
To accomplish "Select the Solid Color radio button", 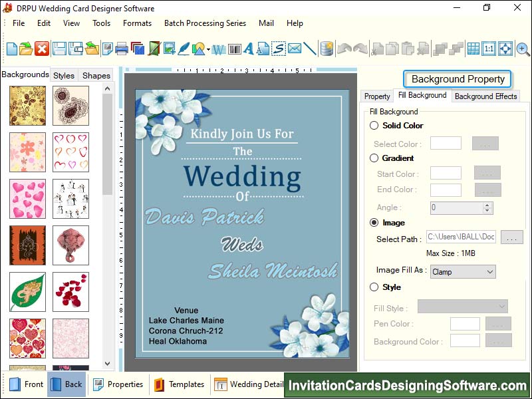I will pyautogui.click(x=374, y=126).
